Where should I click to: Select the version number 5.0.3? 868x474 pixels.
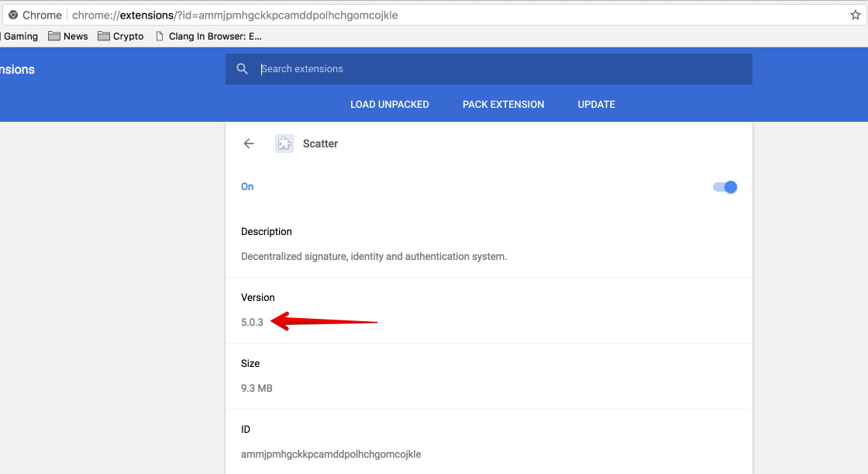pos(252,322)
